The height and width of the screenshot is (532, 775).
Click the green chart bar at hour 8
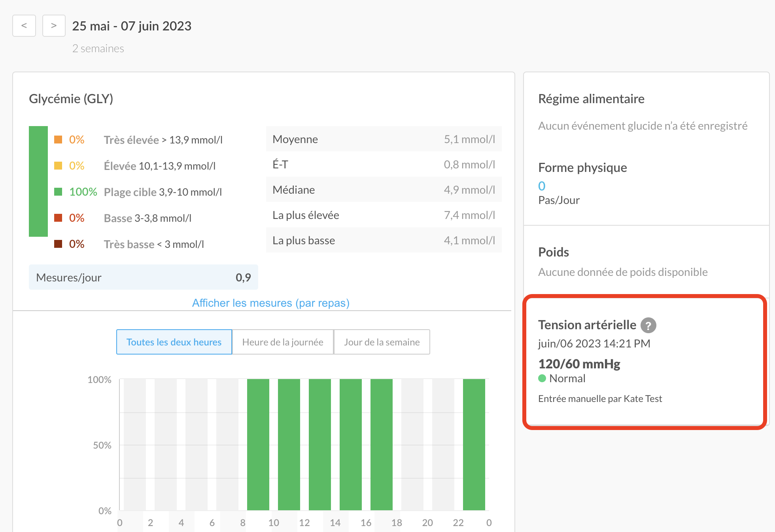tap(258, 445)
